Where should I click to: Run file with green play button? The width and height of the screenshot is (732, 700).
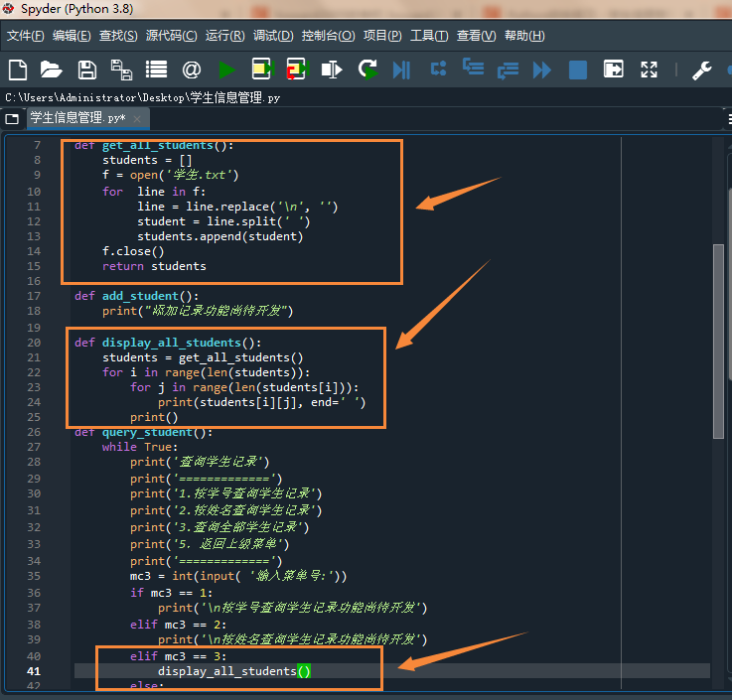tap(226, 70)
